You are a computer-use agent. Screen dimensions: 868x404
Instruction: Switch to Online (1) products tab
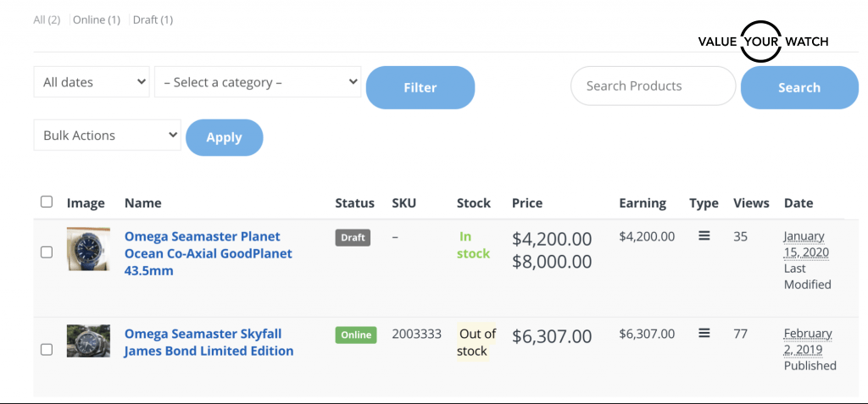pos(97,19)
